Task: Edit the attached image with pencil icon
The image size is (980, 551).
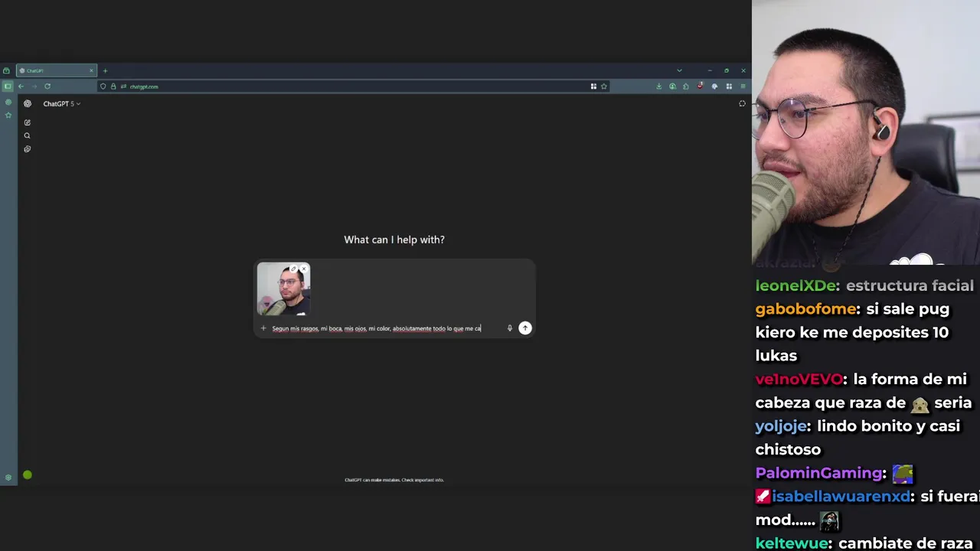Action: (x=293, y=269)
